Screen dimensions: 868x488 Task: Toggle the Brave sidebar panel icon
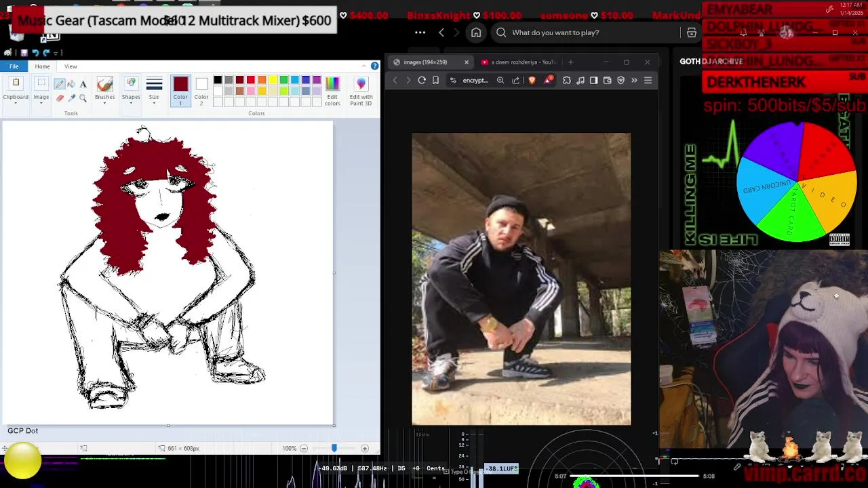click(593, 80)
